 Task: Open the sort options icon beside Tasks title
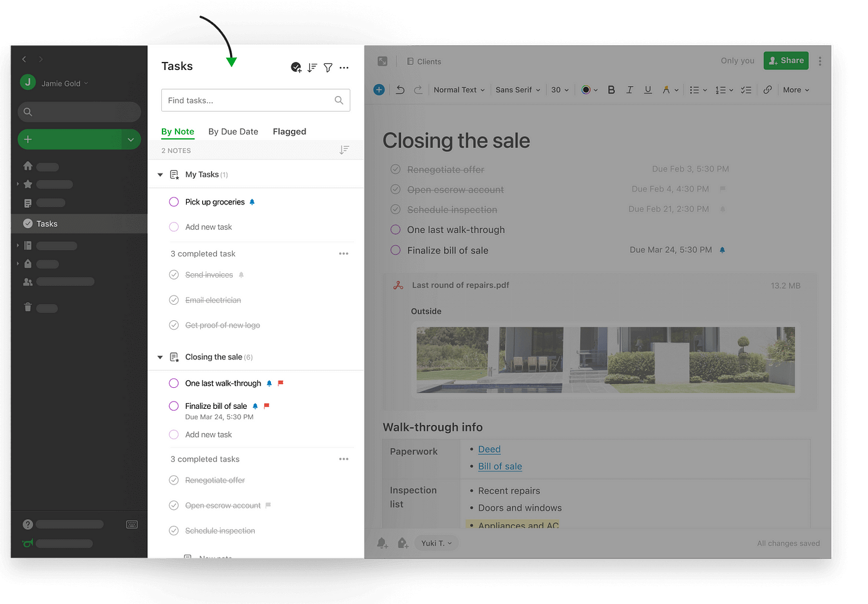[x=312, y=67]
